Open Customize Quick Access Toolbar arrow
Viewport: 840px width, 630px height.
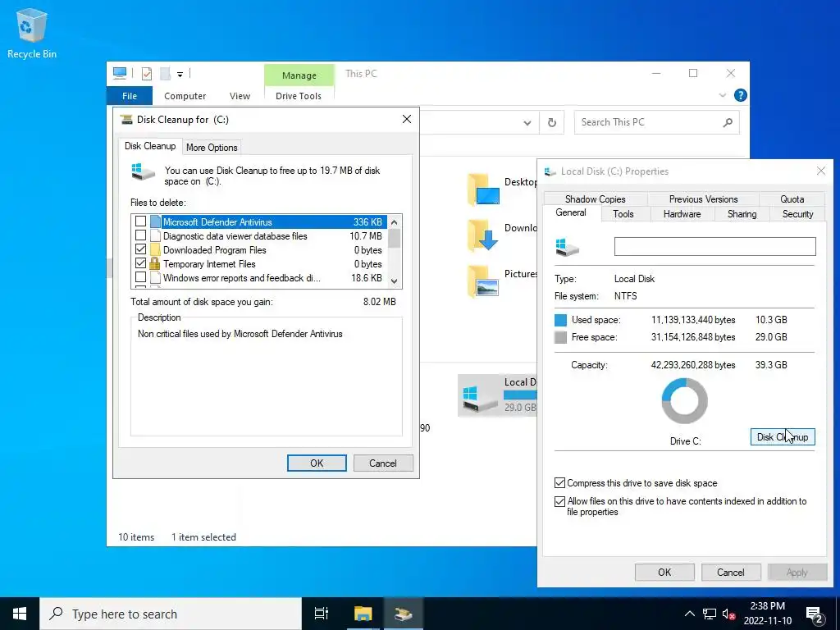point(180,74)
